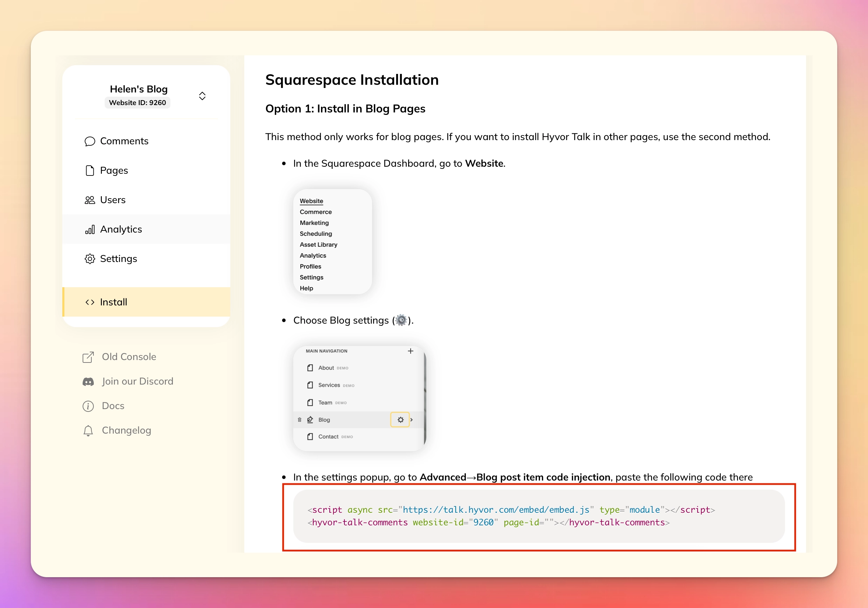Viewport: 868px width, 608px height.
Task: Click the Pages document icon
Action: [x=90, y=171]
